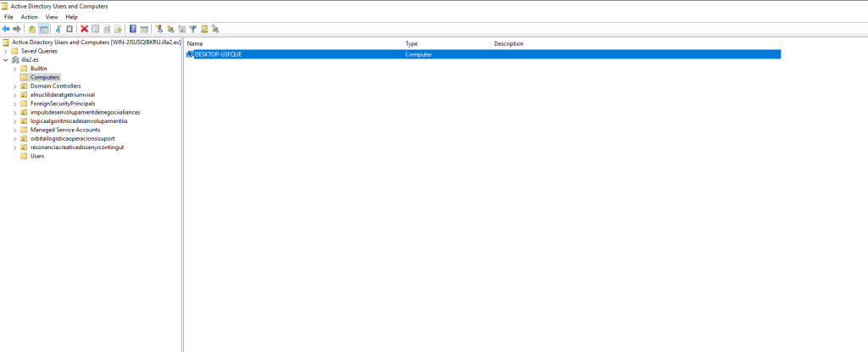Toggle the Show/Hide console tree icon
The width and height of the screenshot is (868, 352).
coord(43,29)
